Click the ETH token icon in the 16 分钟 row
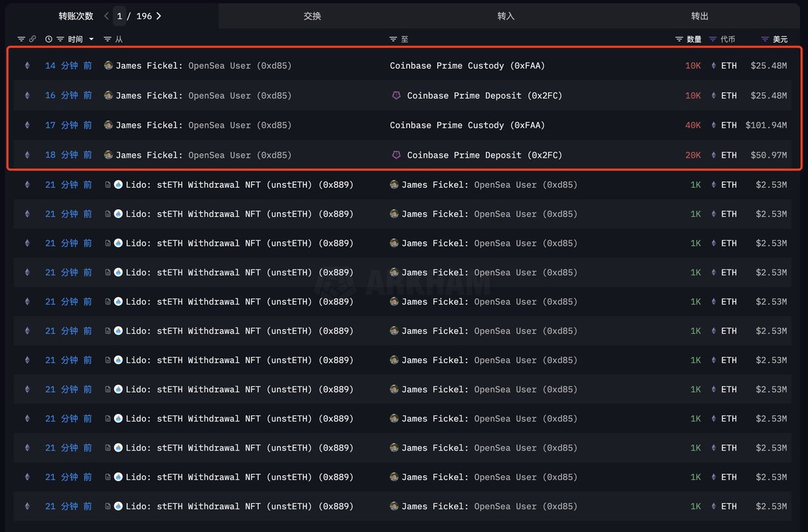 pyautogui.click(x=714, y=96)
